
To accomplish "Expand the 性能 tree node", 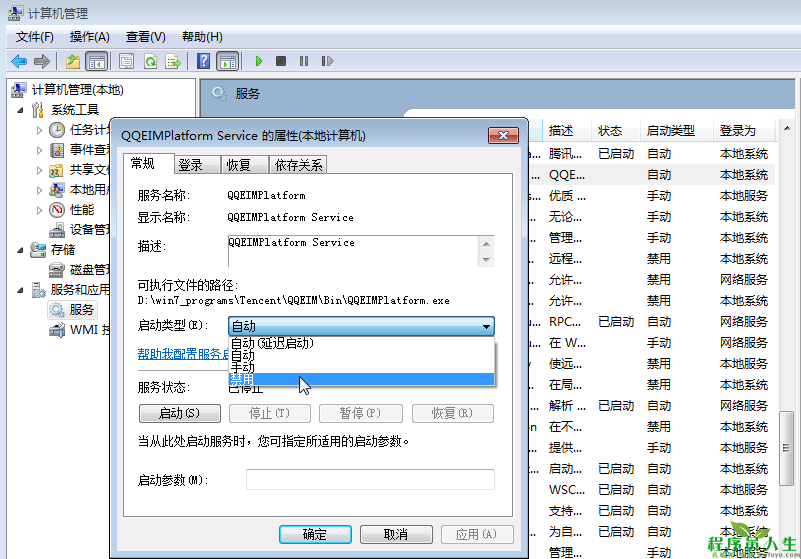I will (x=39, y=210).
